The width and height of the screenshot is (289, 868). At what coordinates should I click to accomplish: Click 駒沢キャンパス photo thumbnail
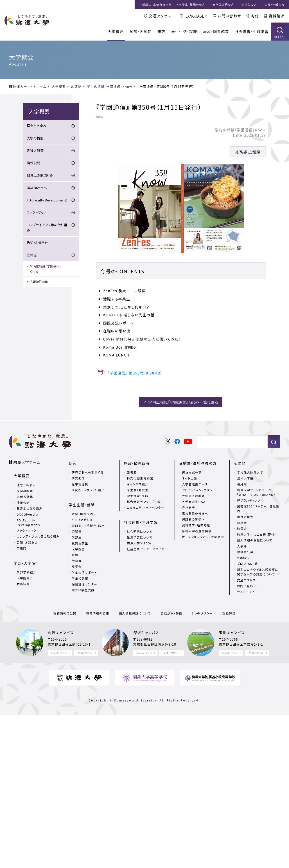[30, 643]
